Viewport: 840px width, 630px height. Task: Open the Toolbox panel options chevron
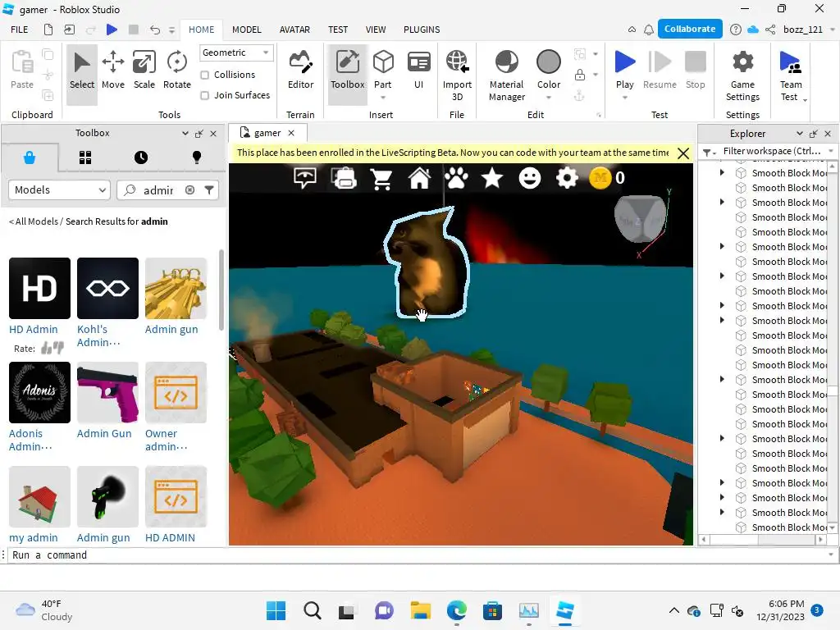(185, 134)
